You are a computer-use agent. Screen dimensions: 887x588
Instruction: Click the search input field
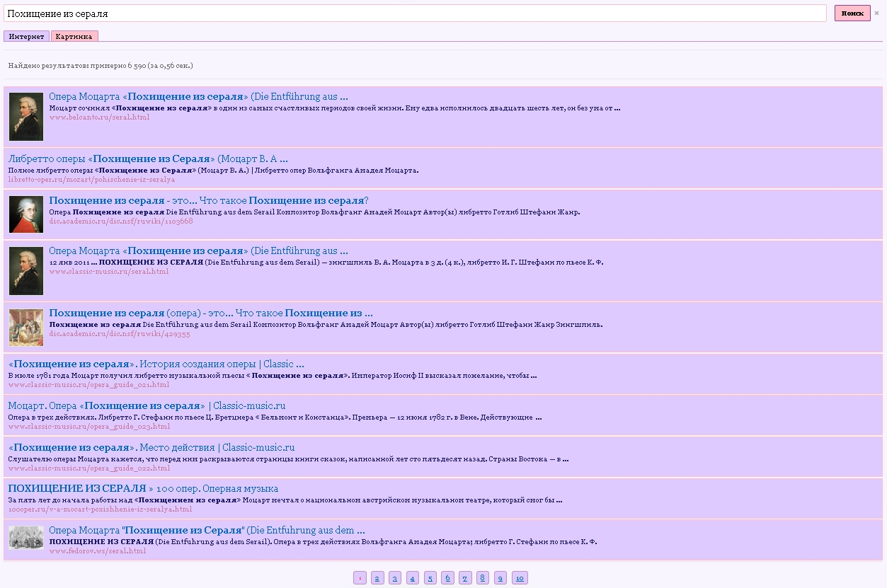click(415, 13)
